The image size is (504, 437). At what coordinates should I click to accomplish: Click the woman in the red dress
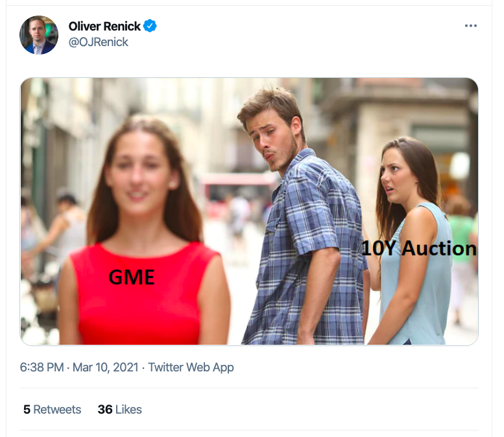coord(141,232)
